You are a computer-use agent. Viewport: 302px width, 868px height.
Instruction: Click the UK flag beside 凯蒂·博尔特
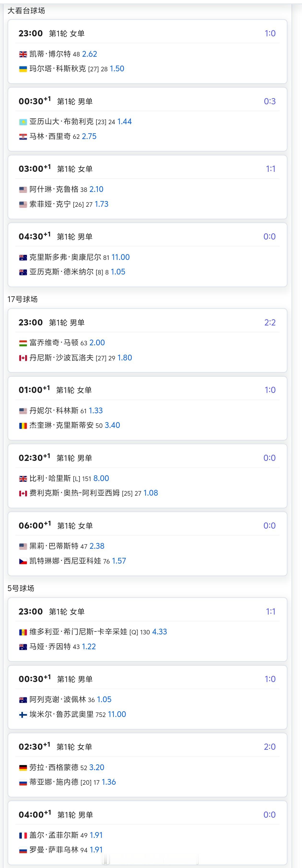[x=23, y=54]
